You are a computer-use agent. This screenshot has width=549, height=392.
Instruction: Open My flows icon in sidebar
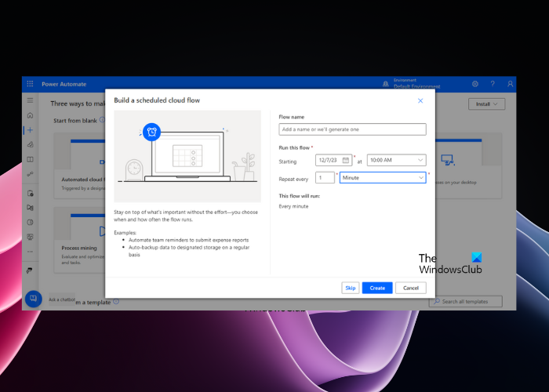pyautogui.click(x=30, y=174)
